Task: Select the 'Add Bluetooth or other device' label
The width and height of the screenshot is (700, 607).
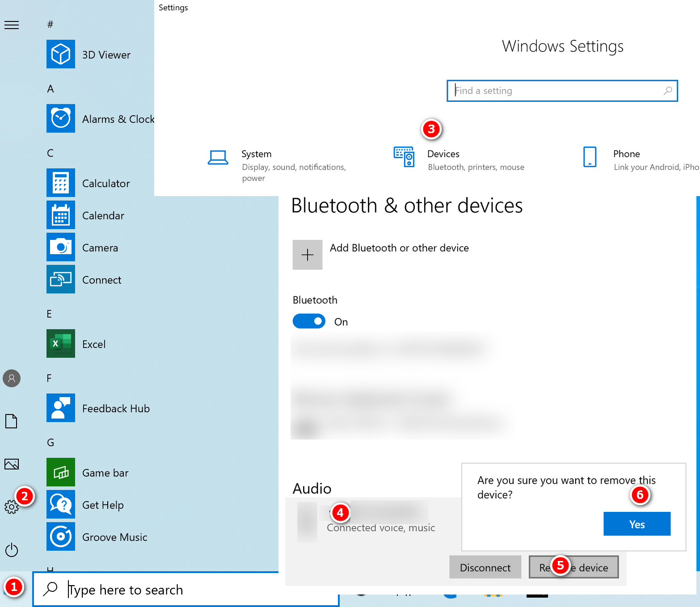Action: 399,248
